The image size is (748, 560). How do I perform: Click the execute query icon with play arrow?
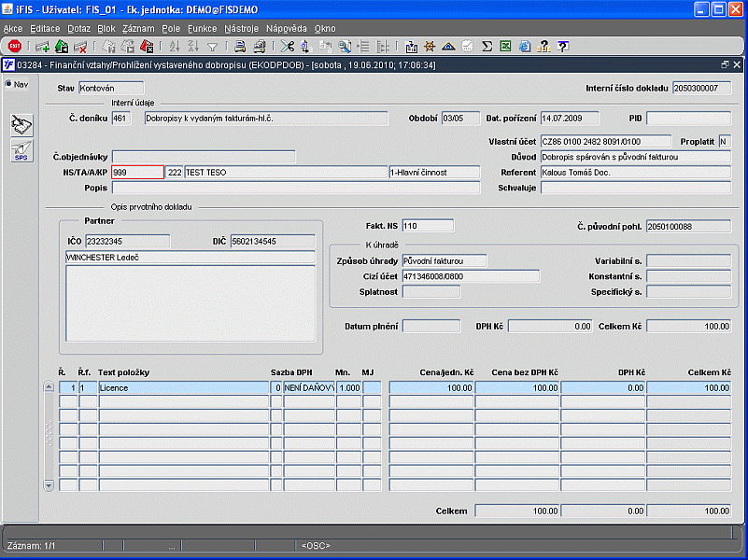point(127,47)
